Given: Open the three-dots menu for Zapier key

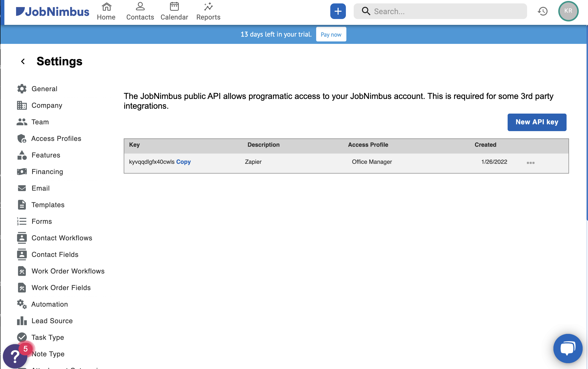Looking at the screenshot, I should pos(531,163).
